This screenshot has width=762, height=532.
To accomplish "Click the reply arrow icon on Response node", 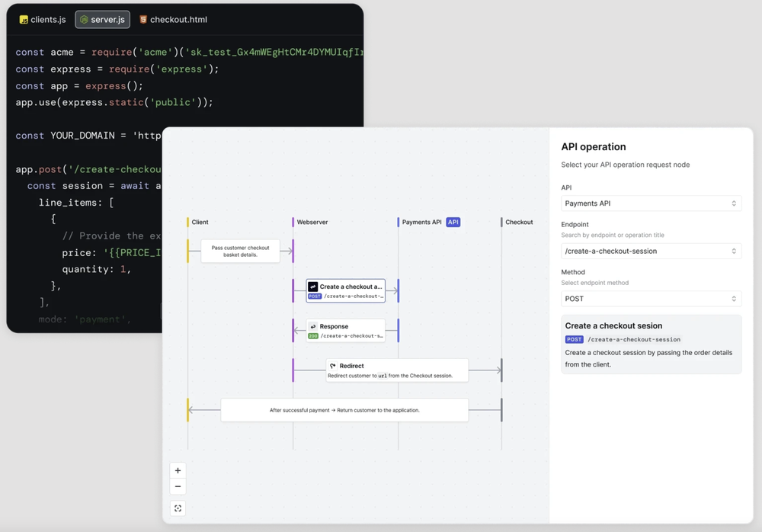I will (313, 326).
